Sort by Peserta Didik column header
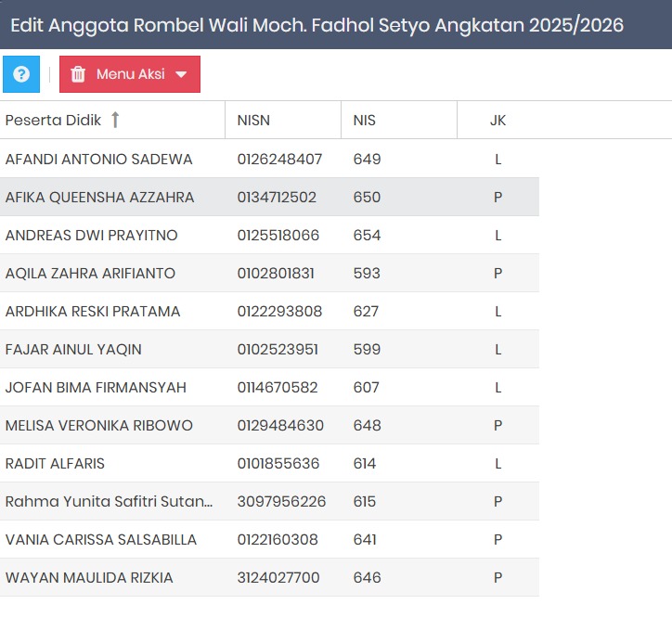 tap(53, 120)
